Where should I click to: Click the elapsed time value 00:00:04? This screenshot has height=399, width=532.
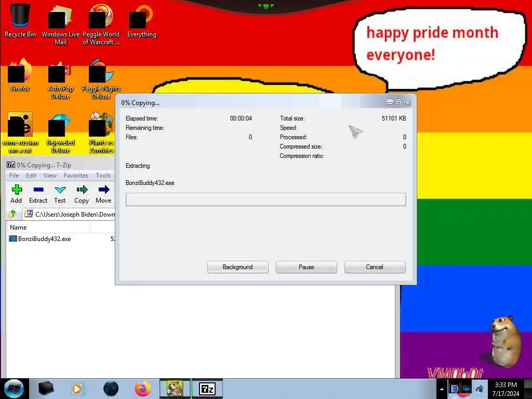tap(241, 118)
